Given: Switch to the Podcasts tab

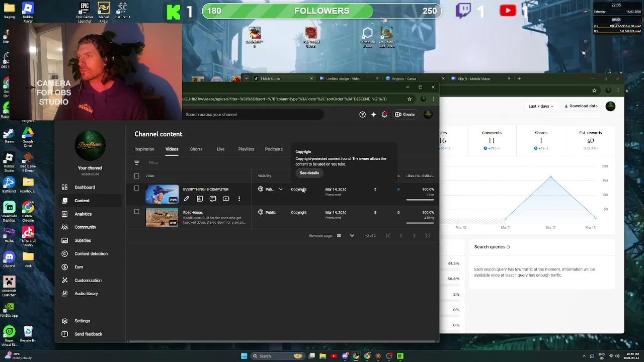Looking at the screenshot, I should pos(274,149).
